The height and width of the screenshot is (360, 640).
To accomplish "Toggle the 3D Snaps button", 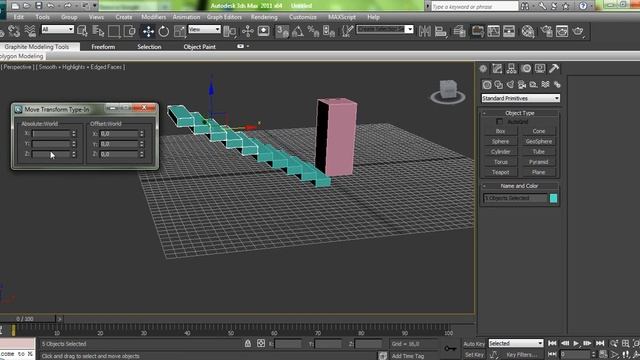I will (282, 31).
